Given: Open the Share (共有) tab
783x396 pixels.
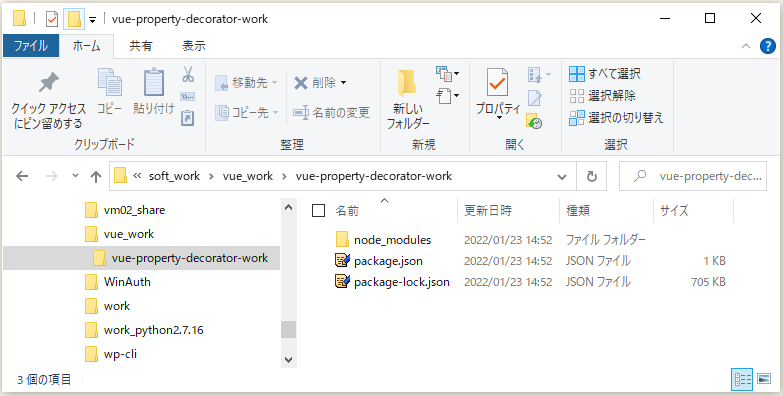Looking at the screenshot, I should point(140,46).
